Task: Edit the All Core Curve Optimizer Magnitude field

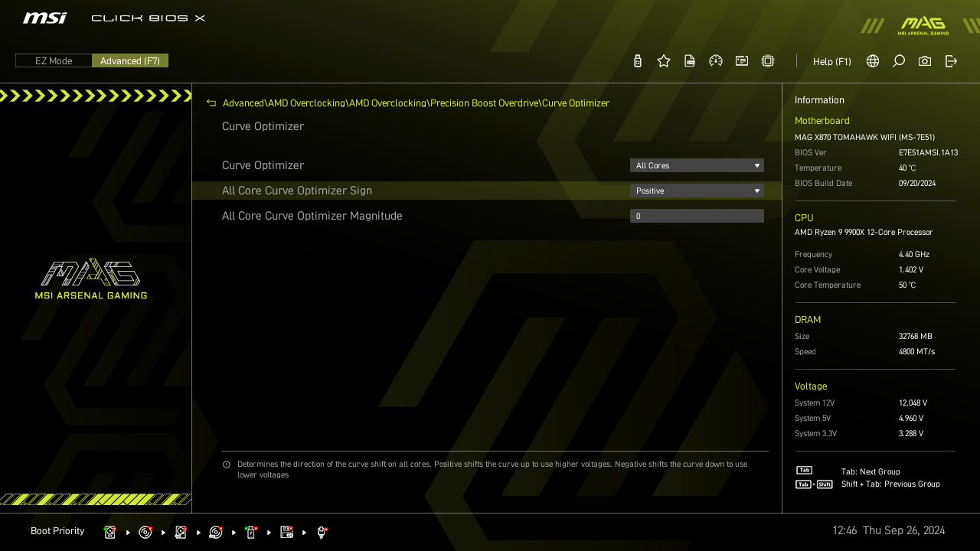Action: click(696, 215)
